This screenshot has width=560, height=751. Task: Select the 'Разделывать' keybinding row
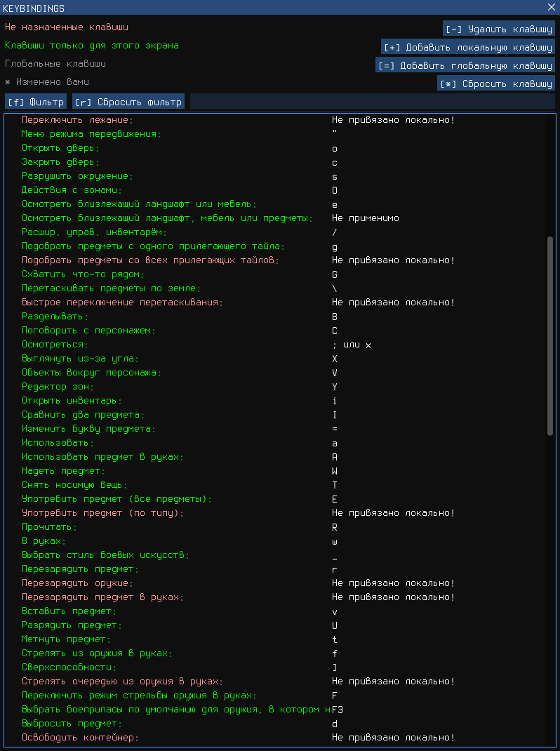pyautogui.click(x=55, y=317)
